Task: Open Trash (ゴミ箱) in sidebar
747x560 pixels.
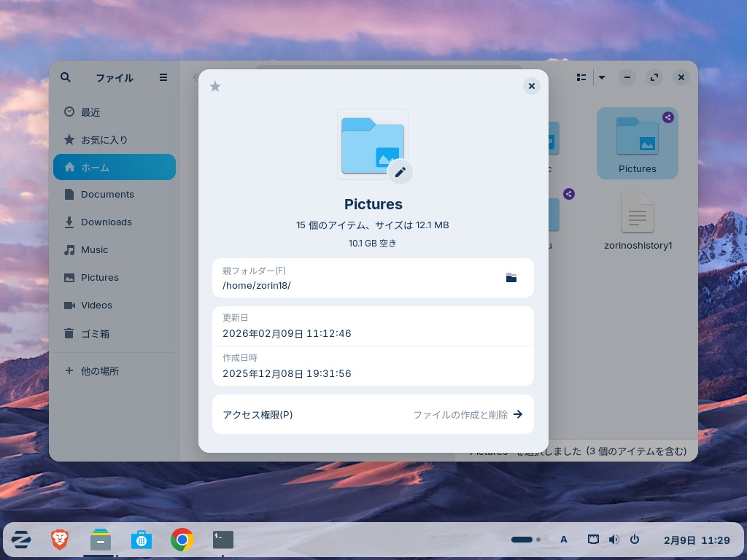Action: (x=95, y=333)
